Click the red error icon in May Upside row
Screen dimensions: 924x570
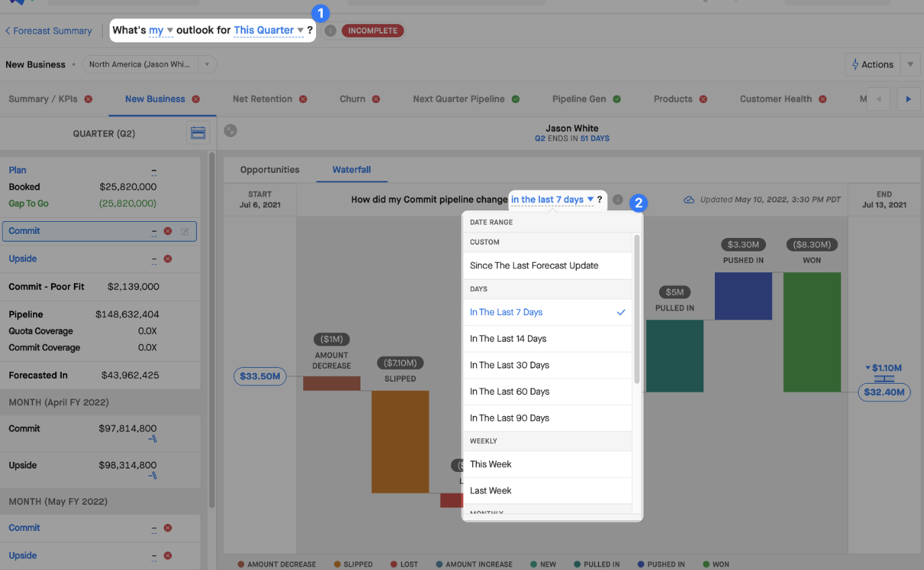(168, 556)
